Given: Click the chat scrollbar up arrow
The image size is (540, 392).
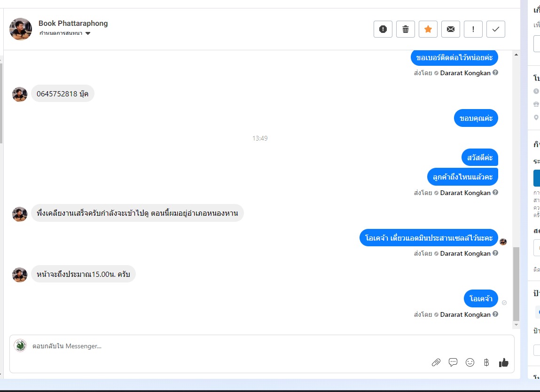Looking at the screenshot, I should (x=516, y=55).
